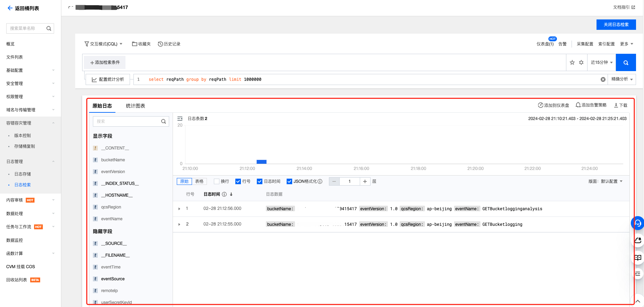Run the log search with blue magnifier
The height and width of the screenshot is (307, 644).
point(626,62)
